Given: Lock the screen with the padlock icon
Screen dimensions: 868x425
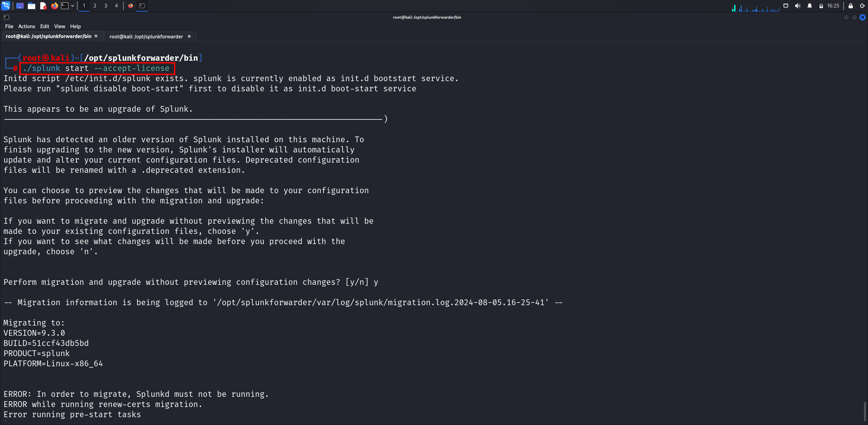Looking at the screenshot, I should coord(851,6).
